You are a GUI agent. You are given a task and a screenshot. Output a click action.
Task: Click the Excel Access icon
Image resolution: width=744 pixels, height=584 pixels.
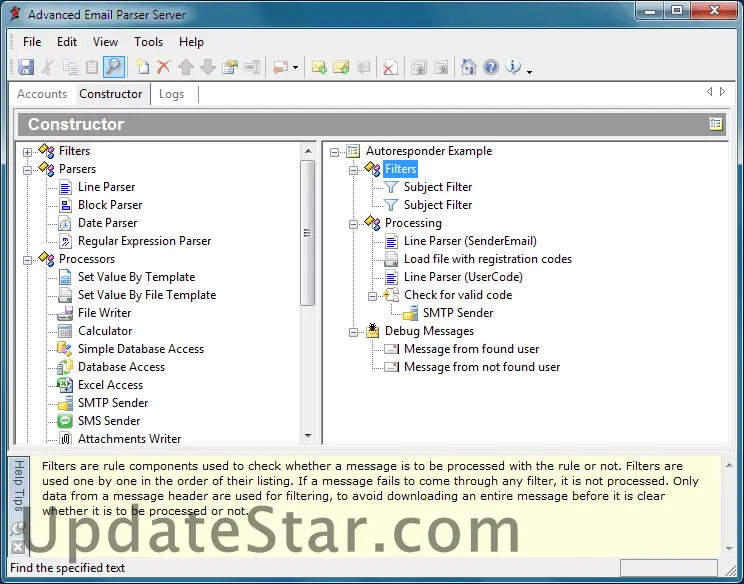(x=65, y=385)
